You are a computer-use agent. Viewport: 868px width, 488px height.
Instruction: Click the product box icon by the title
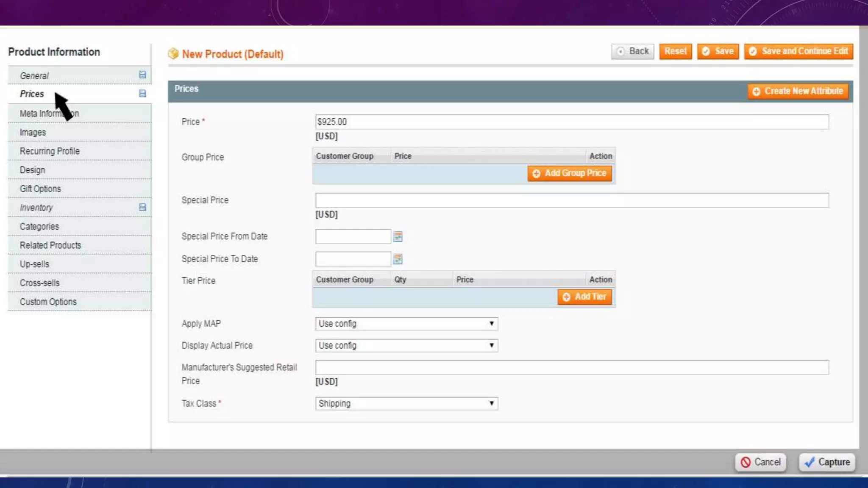[173, 53]
